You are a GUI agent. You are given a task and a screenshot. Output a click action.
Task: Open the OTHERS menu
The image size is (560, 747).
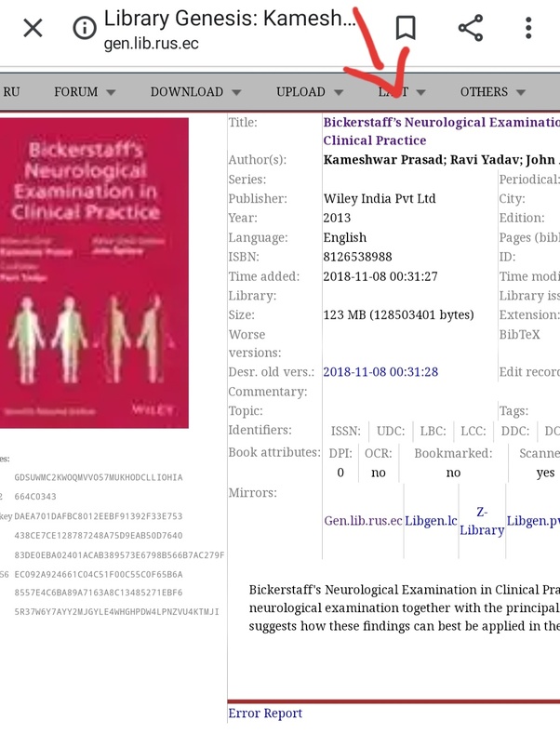pos(484,91)
